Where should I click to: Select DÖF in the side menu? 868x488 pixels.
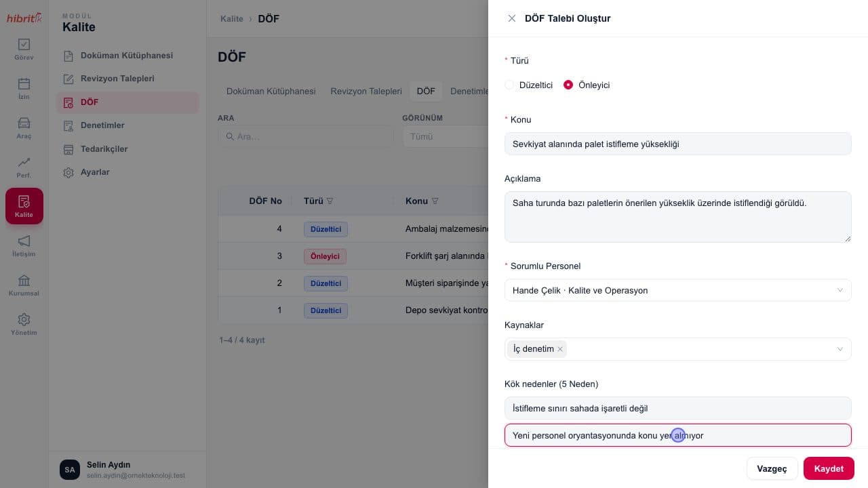127,102
